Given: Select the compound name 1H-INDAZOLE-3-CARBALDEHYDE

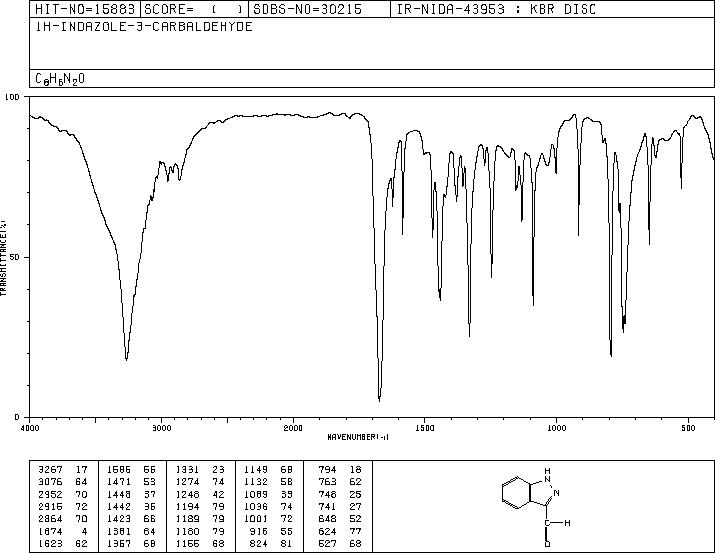Looking at the screenshot, I should [144, 27].
